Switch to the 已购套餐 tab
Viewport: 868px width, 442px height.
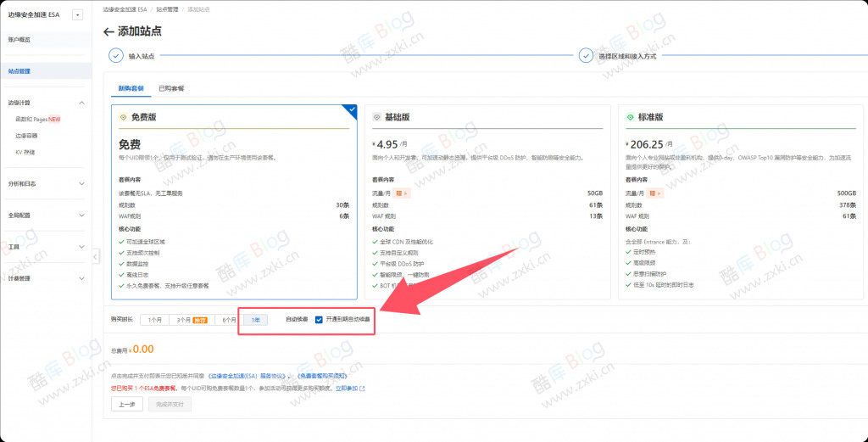click(x=171, y=88)
